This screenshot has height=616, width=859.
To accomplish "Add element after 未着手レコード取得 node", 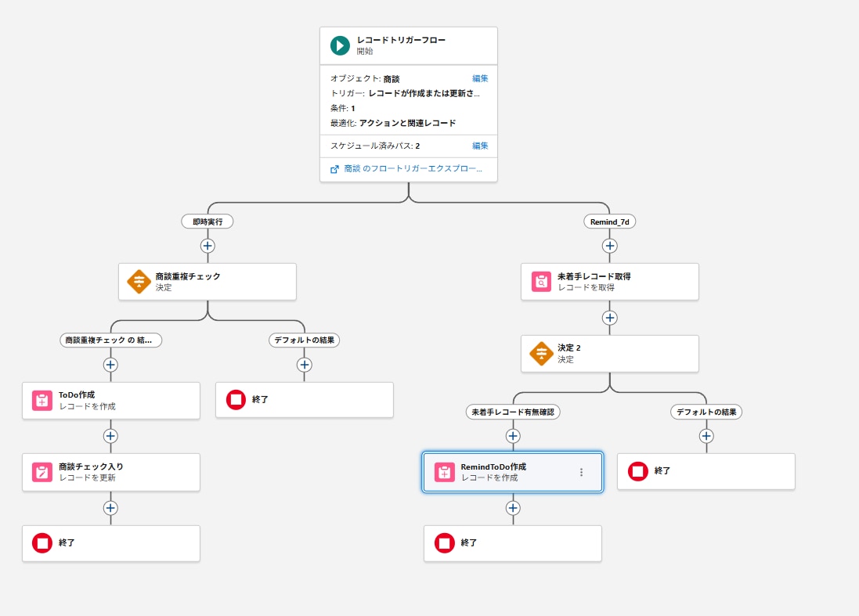I will [610, 318].
